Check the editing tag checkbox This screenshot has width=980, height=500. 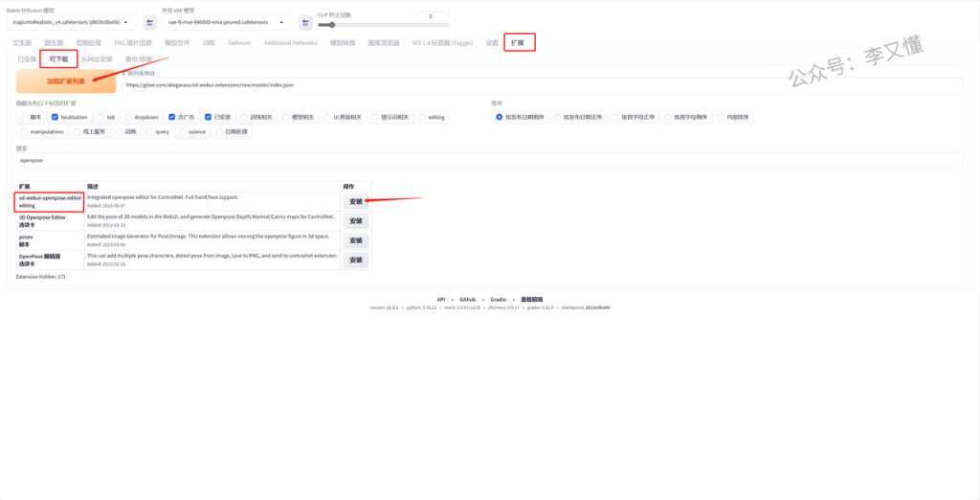[422, 117]
